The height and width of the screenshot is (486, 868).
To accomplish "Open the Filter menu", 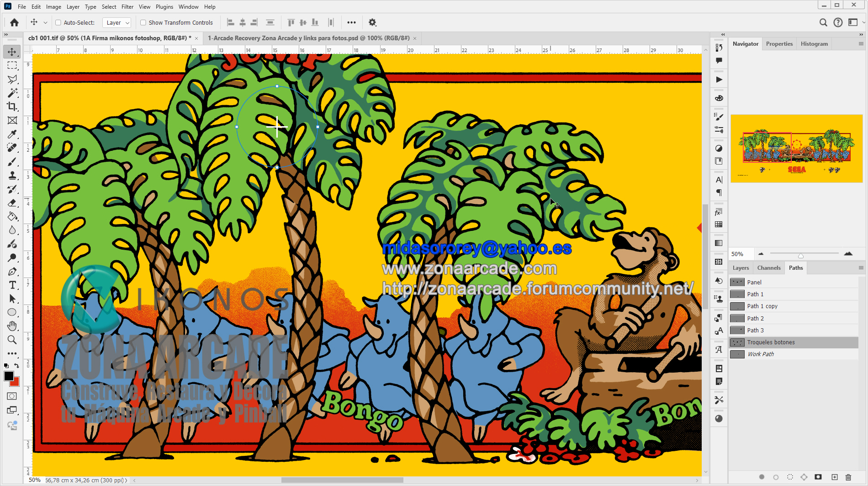I will [x=127, y=7].
